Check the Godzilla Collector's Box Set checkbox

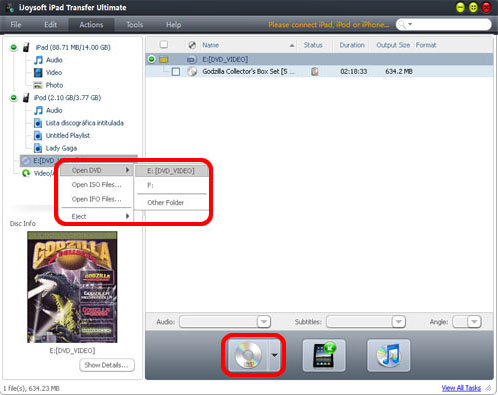pyautogui.click(x=176, y=71)
